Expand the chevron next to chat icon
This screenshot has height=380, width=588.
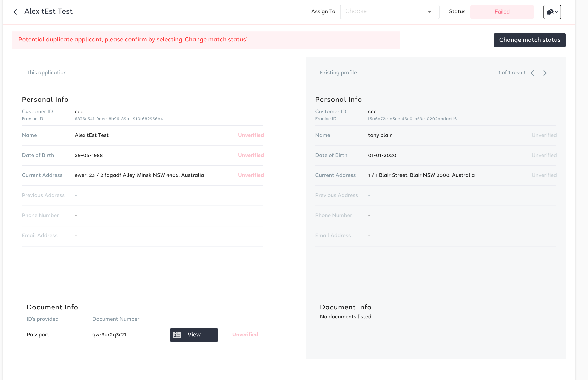(557, 12)
